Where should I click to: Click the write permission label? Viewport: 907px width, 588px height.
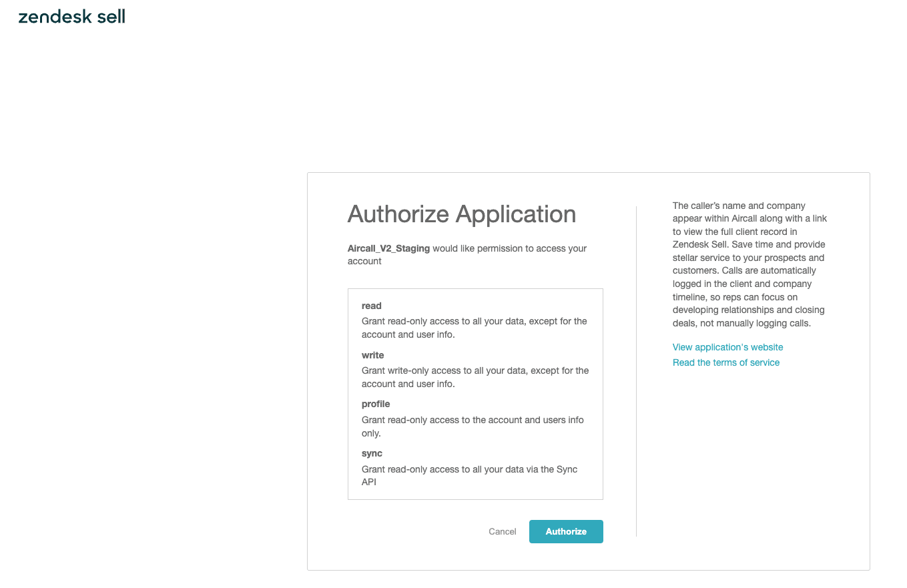click(x=372, y=355)
